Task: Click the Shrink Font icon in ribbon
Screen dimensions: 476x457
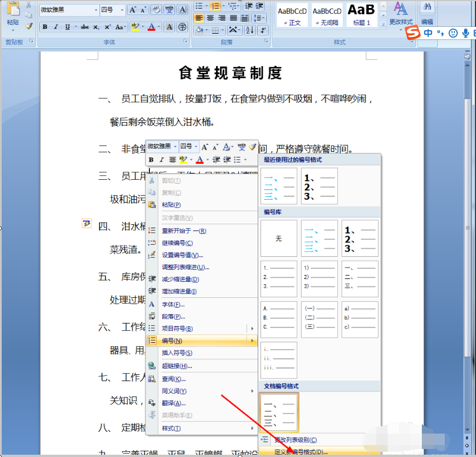Action: [x=143, y=10]
